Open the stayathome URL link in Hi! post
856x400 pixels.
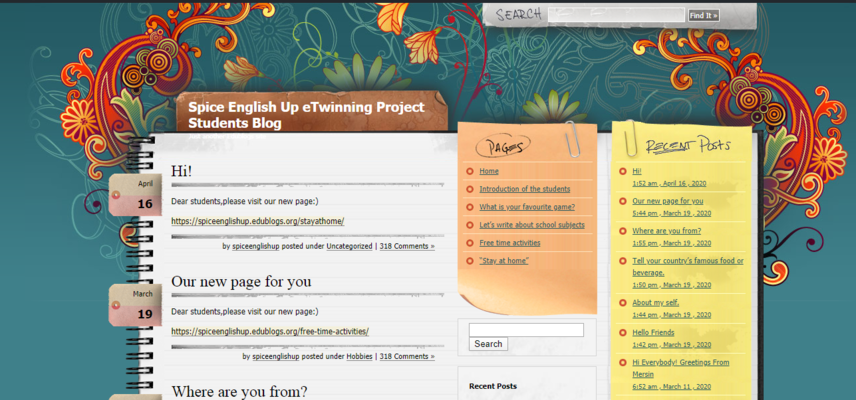tap(257, 221)
